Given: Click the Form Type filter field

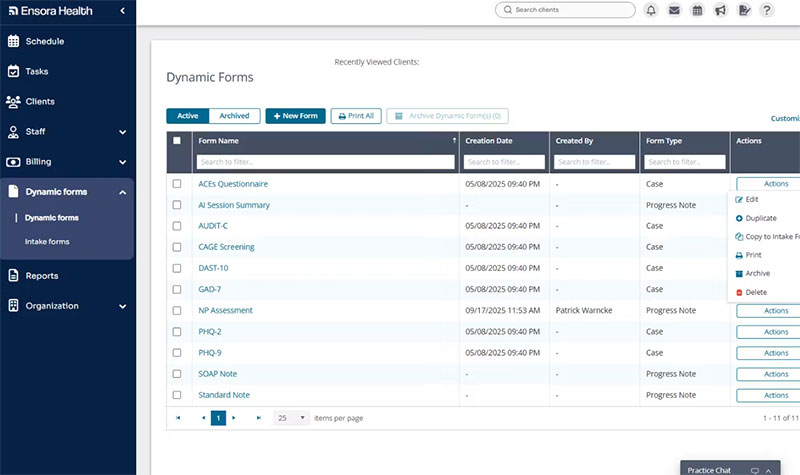Looking at the screenshot, I should coord(685,162).
